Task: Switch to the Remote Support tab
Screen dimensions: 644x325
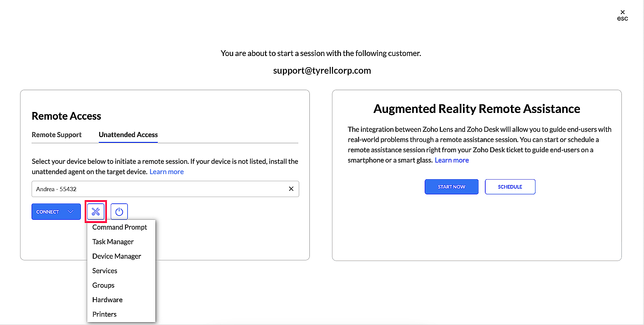Action: tap(56, 135)
